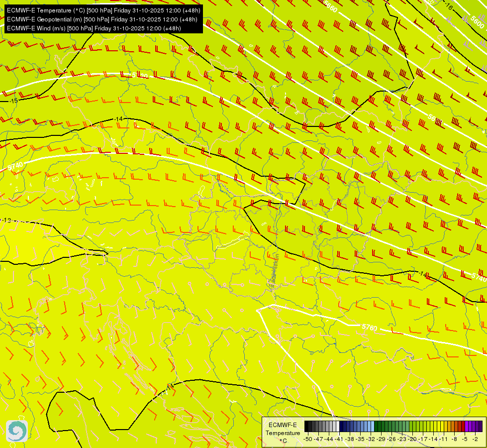This screenshot has width=487, height=448.
Task: Click the -44 value on the legend scale
Action: (329, 439)
